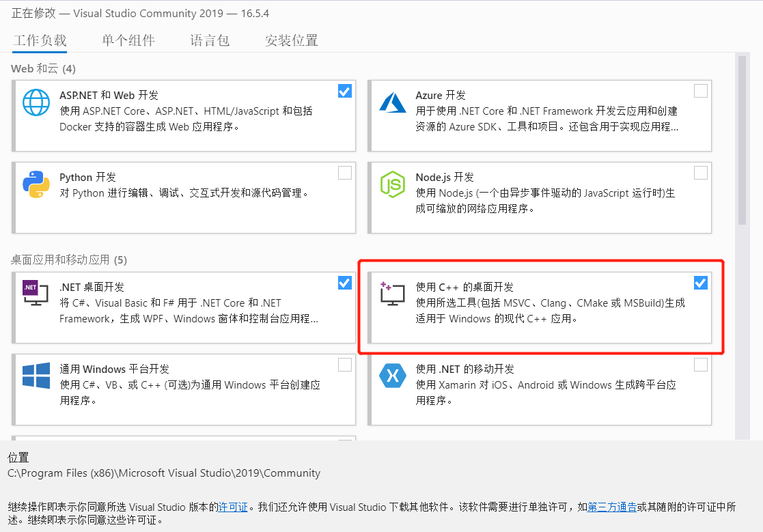This screenshot has width=763, height=532.
Task: Open the 单个组件 tab
Action: tap(128, 40)
